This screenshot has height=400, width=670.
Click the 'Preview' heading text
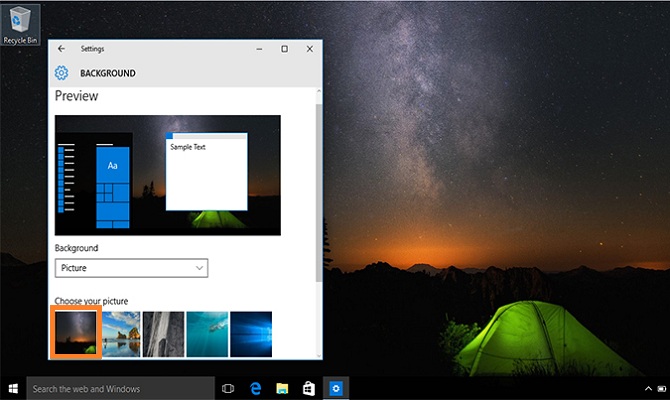click(x=76, y=96)
